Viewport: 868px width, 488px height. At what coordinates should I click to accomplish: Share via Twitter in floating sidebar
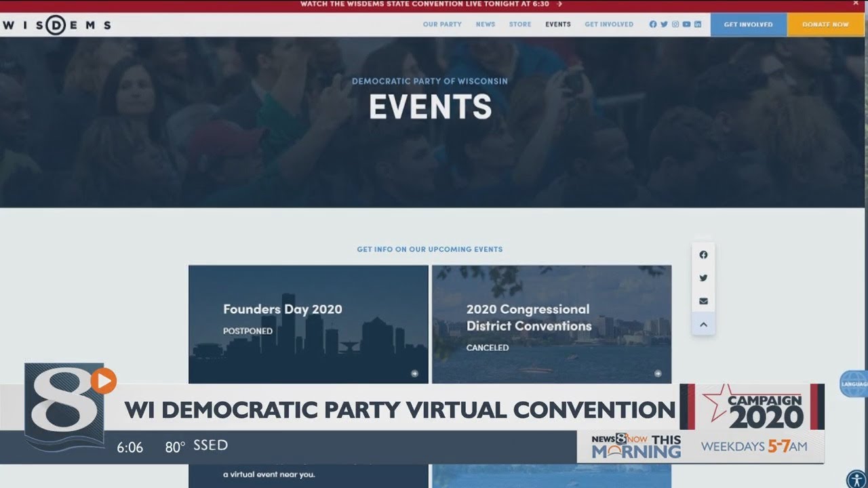[x=703, y=278]
